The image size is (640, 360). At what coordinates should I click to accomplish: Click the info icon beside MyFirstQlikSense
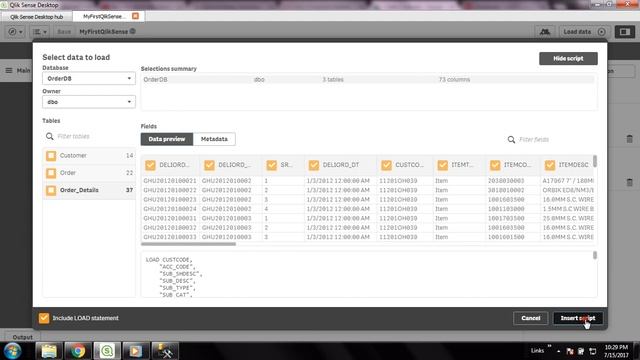[132, 31]
